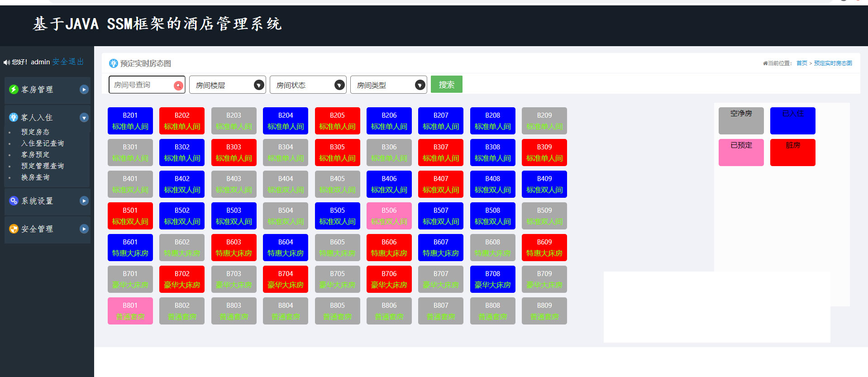This screenshot has width=868, height=377.
Task: Open the 房间类型 dropdown
Action: coord(388,85)
